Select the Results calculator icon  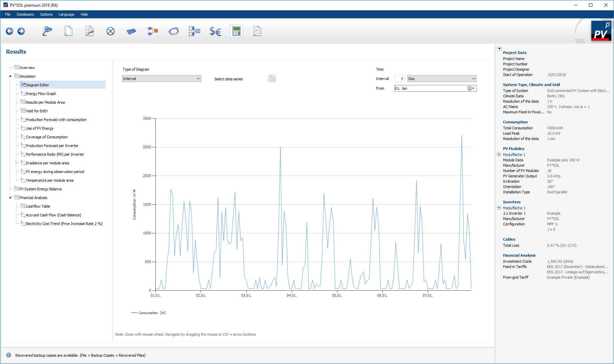[236, 31]
